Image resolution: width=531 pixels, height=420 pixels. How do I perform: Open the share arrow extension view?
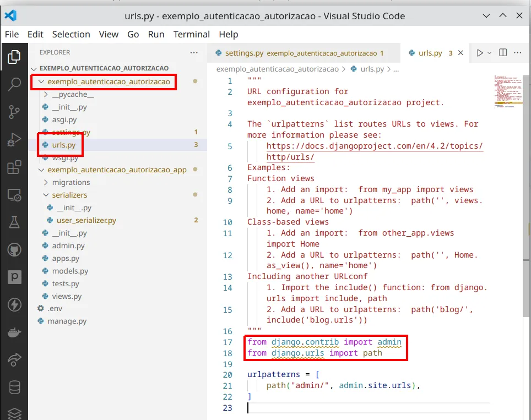click(x=14, y=359)
